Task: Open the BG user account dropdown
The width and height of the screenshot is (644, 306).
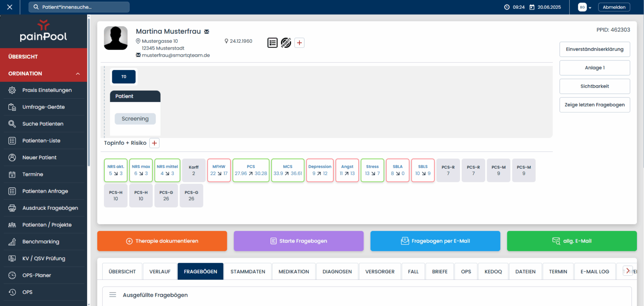Action: 584,7
